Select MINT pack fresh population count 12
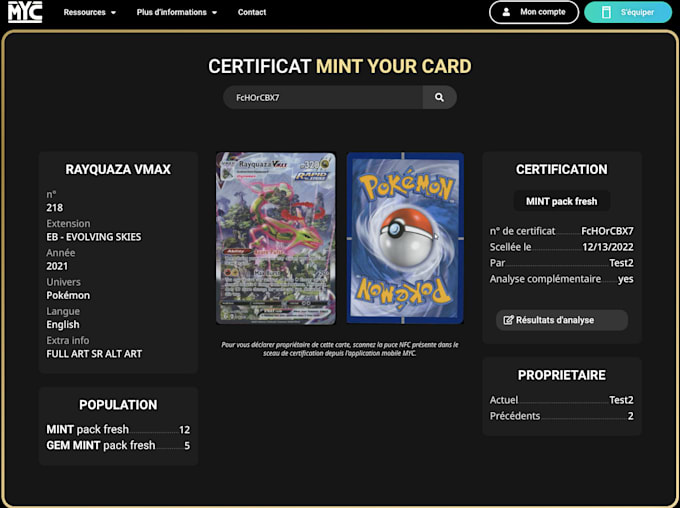Screen dimensions: 680x508 (184, 430)
